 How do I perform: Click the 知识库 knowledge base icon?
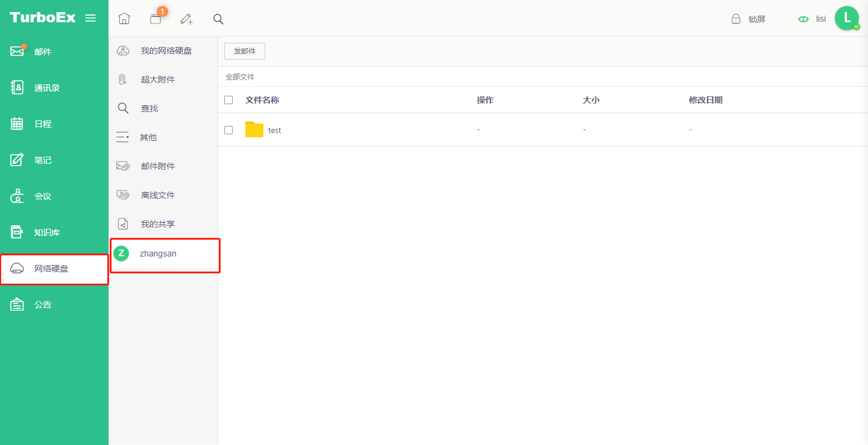tap(17, 232)
